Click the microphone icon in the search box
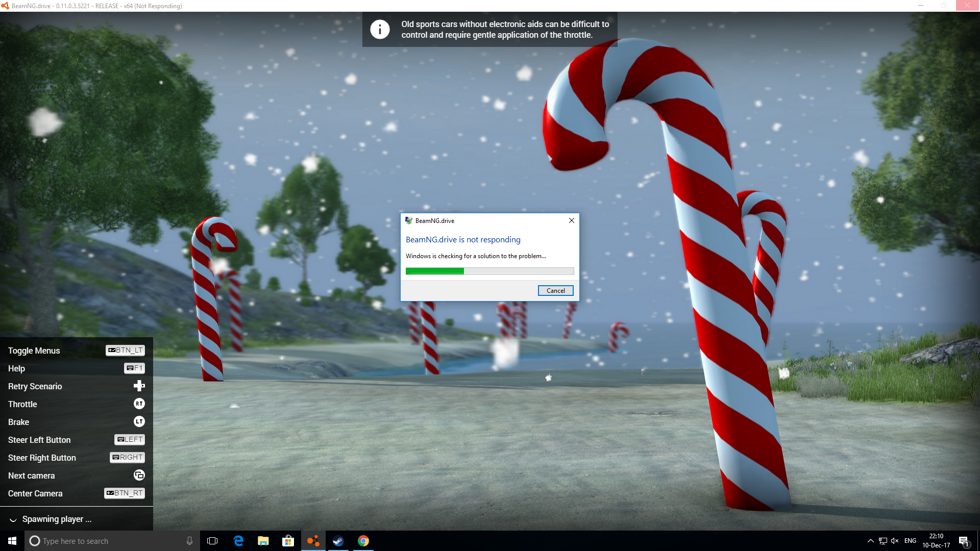This screenshot has height=551, width=980. [189, 541]
